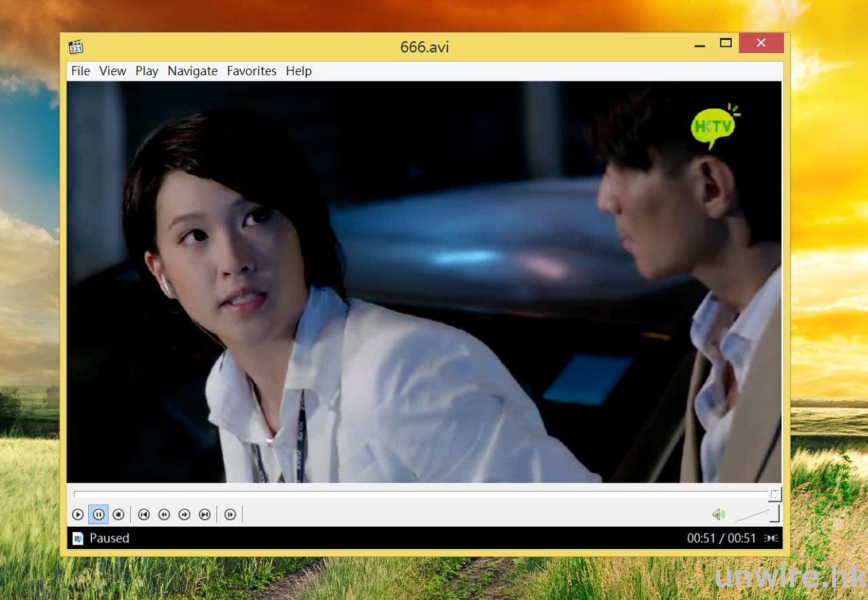868x600 pixels.
Task: Stop the video playback
Action: point(119,515)
